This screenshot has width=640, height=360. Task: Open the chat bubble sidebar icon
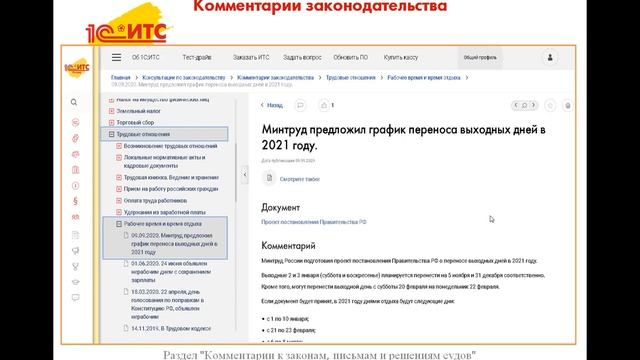(76, 298)
